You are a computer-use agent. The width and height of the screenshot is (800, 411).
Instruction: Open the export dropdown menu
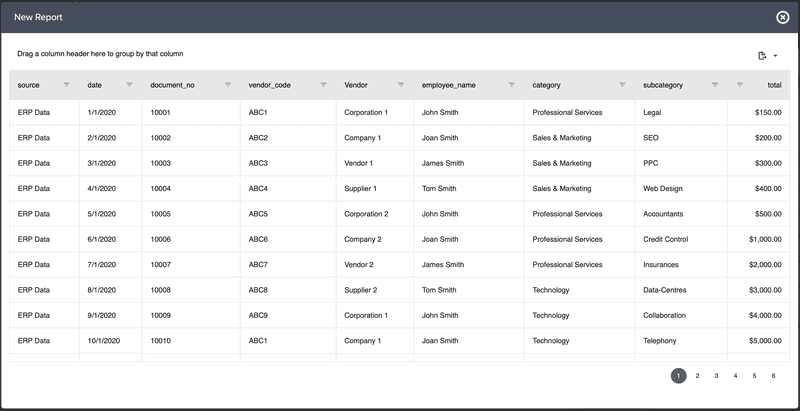click(767, 55)
